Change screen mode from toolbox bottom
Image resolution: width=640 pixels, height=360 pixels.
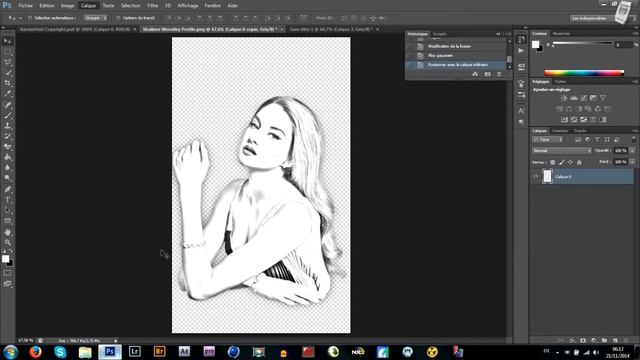coord(7,284)
